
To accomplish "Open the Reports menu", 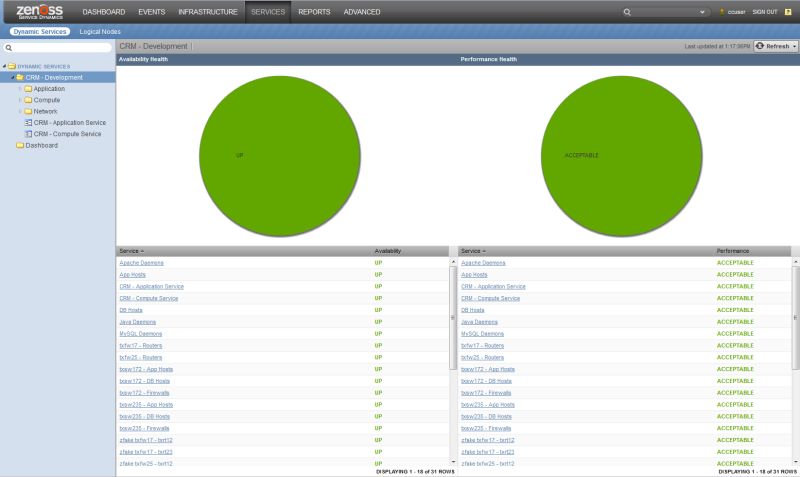I will (314, 12).
